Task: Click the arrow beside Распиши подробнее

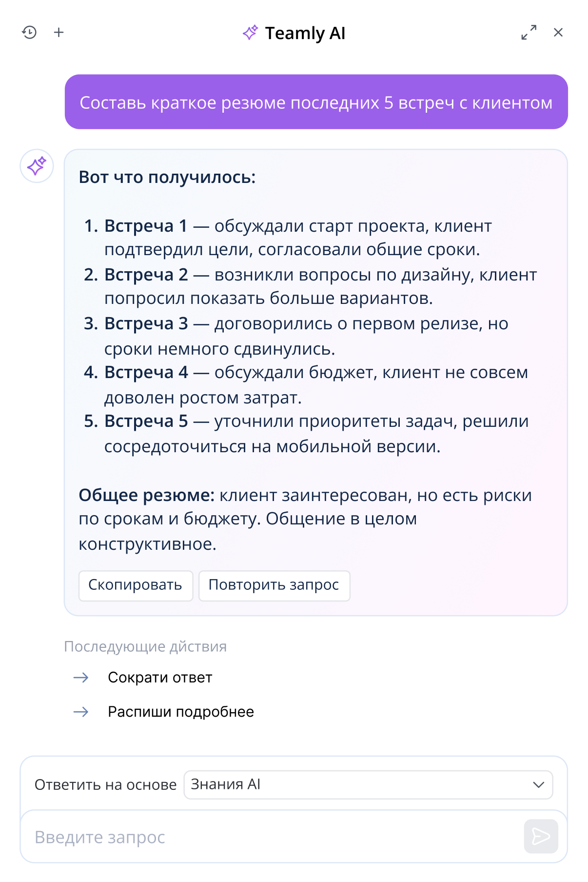Action: coord(81,712)
